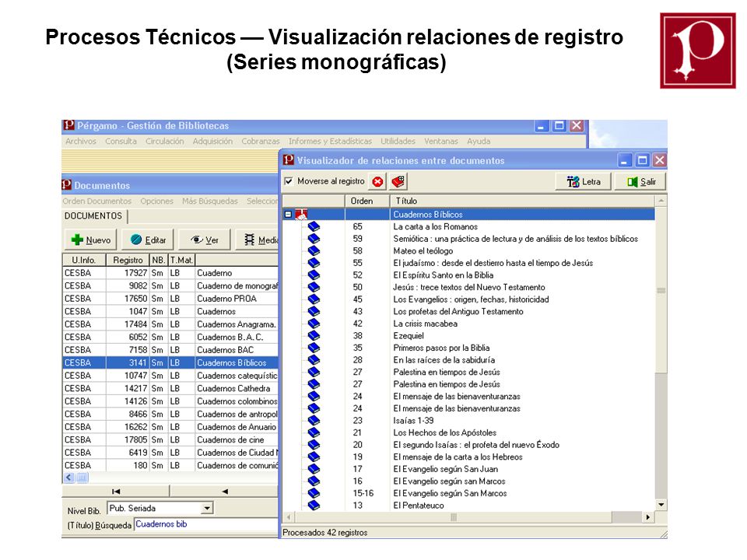
Task: Click book icon for En las raíces de la sabiduría
Action: pyautogui.click(x=314, y=360)
